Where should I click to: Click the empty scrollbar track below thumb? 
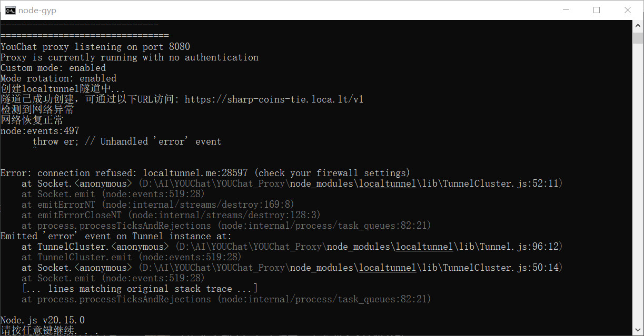click(638, 184)
